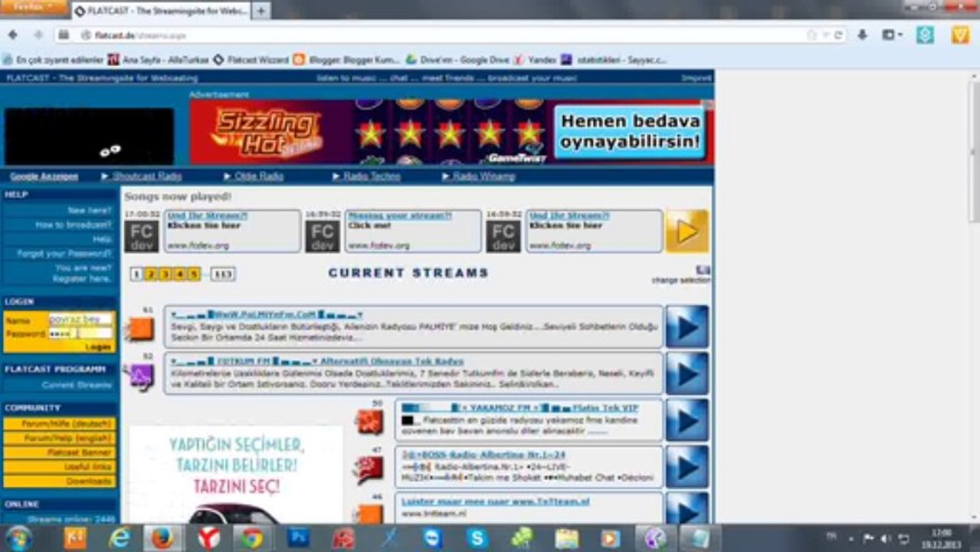
Task: Open the red station icon for stream 50
Action: tap(369, 422)
